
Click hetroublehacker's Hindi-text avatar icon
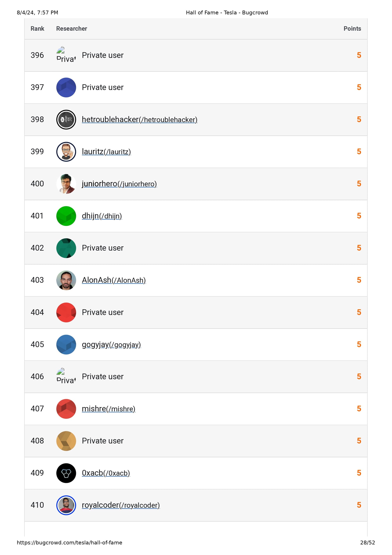pos(66,120)
